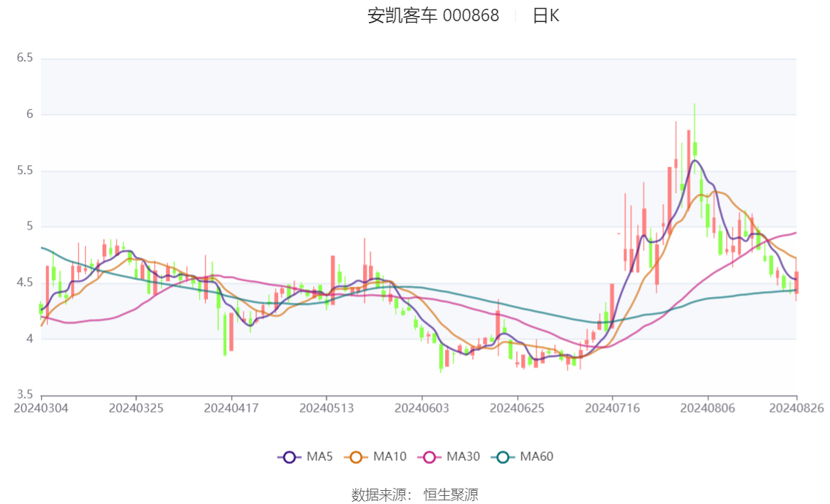
Task: Click the 6 y-axis value
Action: (x=29, y=114)
